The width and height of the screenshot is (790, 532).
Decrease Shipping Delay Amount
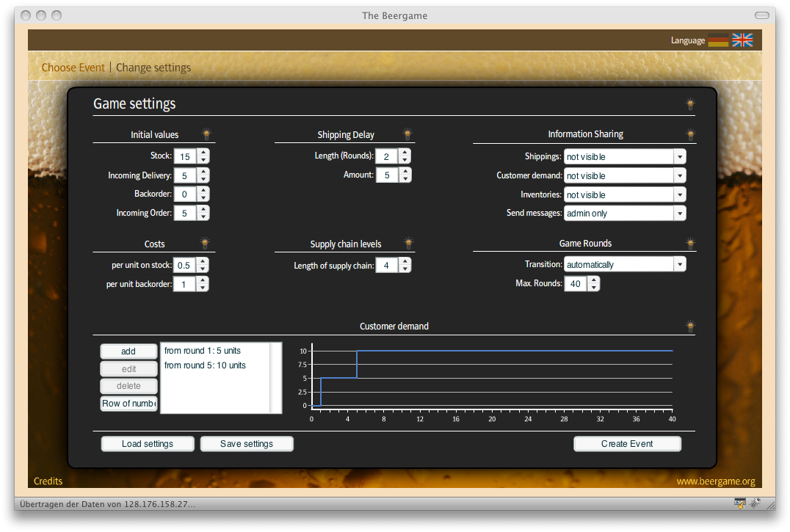(405, 178)
